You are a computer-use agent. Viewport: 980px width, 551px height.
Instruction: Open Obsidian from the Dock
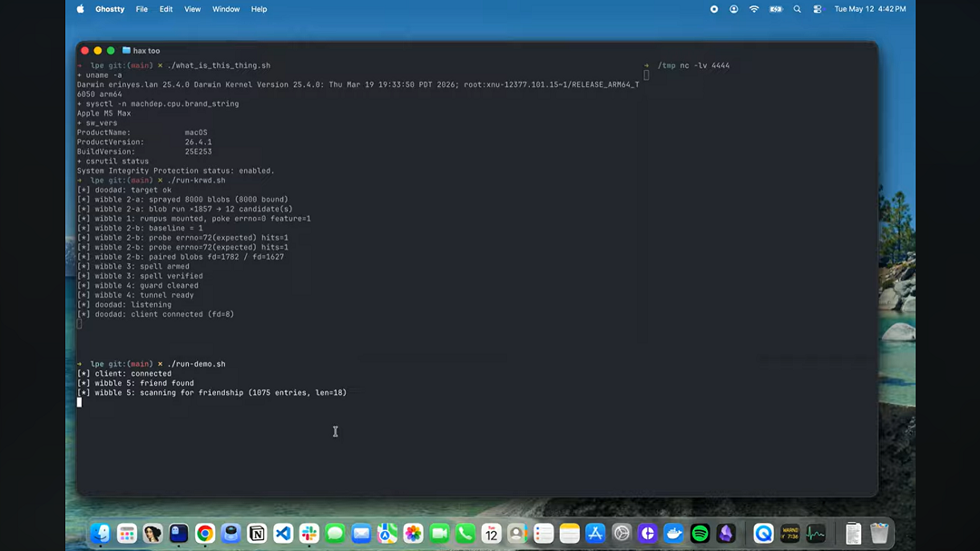726,534
